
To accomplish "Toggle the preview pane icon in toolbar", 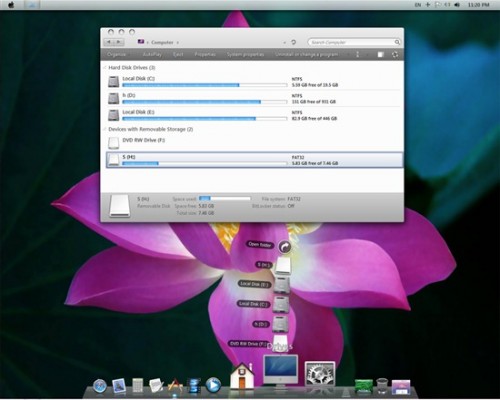I will [381, 54].
